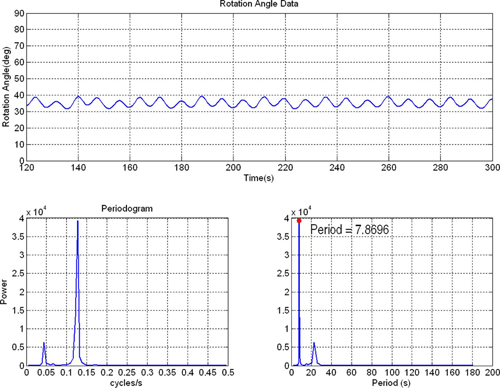Select the "Rotation Angle(deg)" y-axis label
Image resolution: width=500 pixels, height=388 pixels.
coord(6,86)
